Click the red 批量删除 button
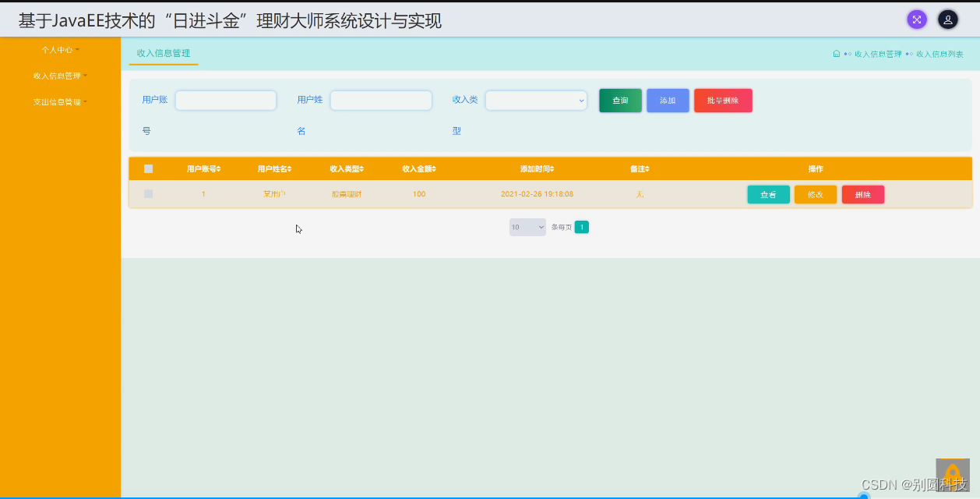The height and width of the screenshot is (499, 980). (x=723, y=100)
